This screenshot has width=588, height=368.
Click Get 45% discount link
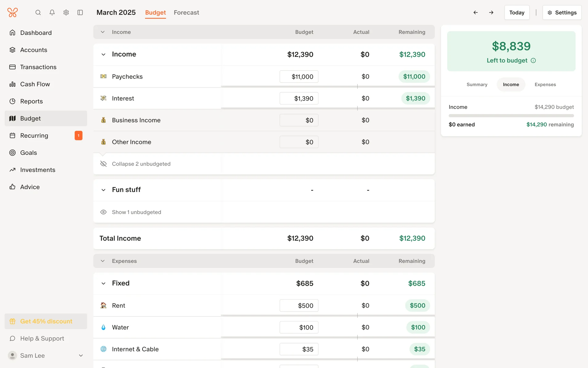pos(46,321)
